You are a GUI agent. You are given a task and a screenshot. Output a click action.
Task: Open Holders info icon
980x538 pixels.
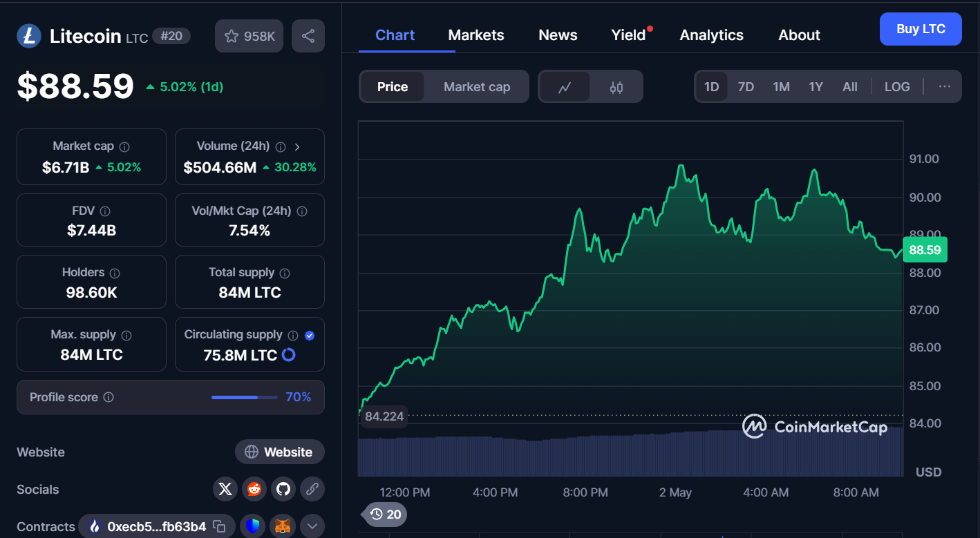pos(115,273)
